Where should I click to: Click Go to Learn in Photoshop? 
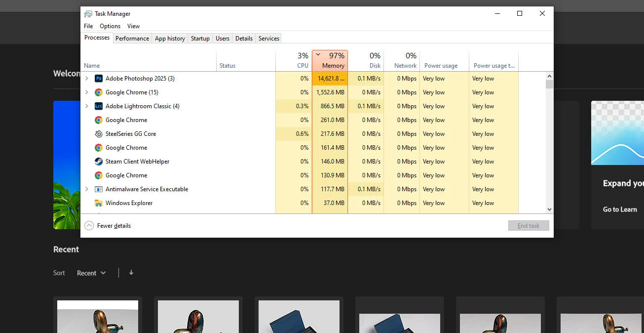coord(620,209)
